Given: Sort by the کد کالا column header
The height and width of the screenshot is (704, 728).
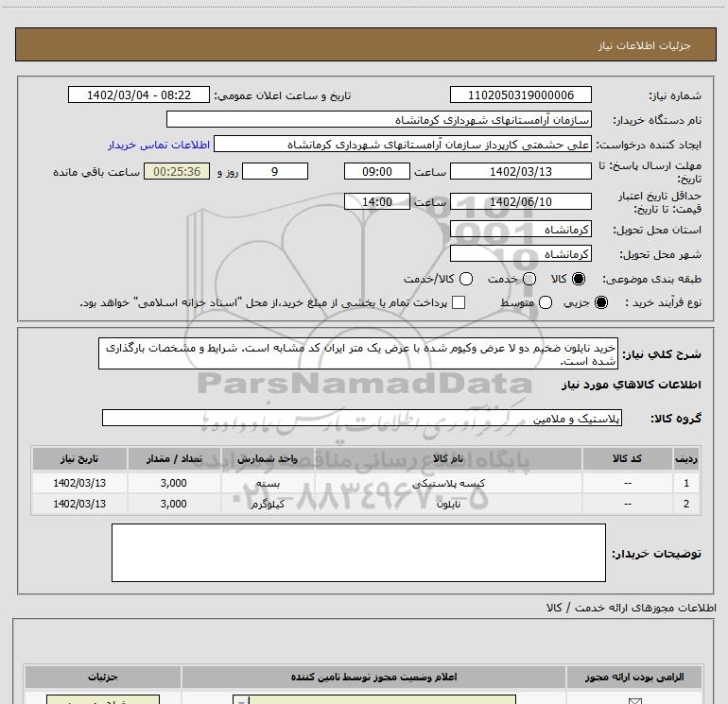Looking at the screenshot, I should click(628, 458).
